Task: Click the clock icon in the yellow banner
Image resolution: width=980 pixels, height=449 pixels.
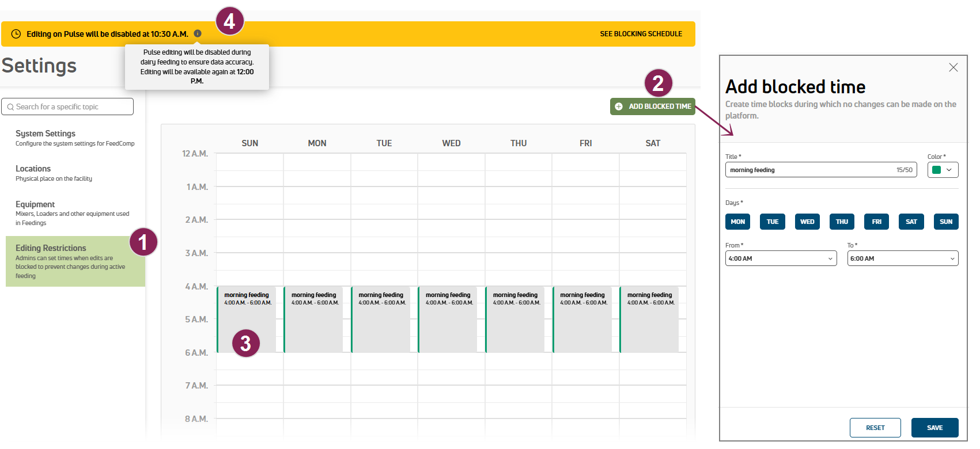Action: click(16, 34)
